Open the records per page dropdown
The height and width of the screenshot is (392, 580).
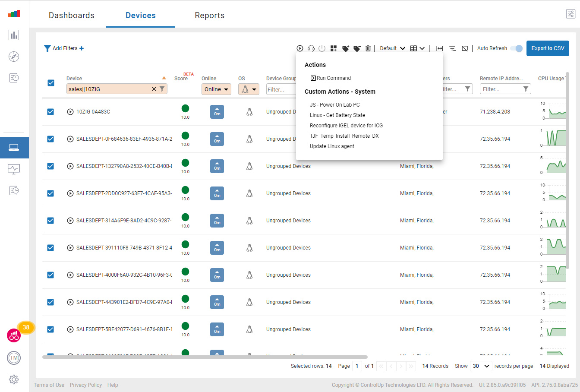point(481,366)
